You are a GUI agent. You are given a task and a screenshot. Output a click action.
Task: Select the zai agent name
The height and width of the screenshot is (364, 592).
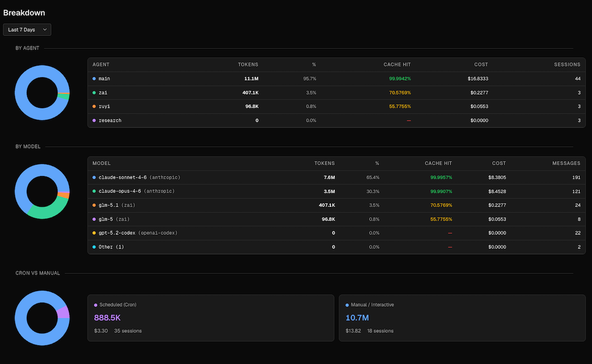tap(103, 93)
